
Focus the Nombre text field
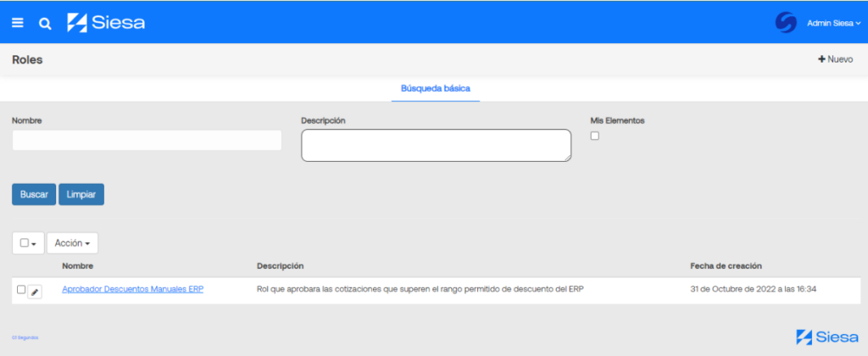point(147,141)
